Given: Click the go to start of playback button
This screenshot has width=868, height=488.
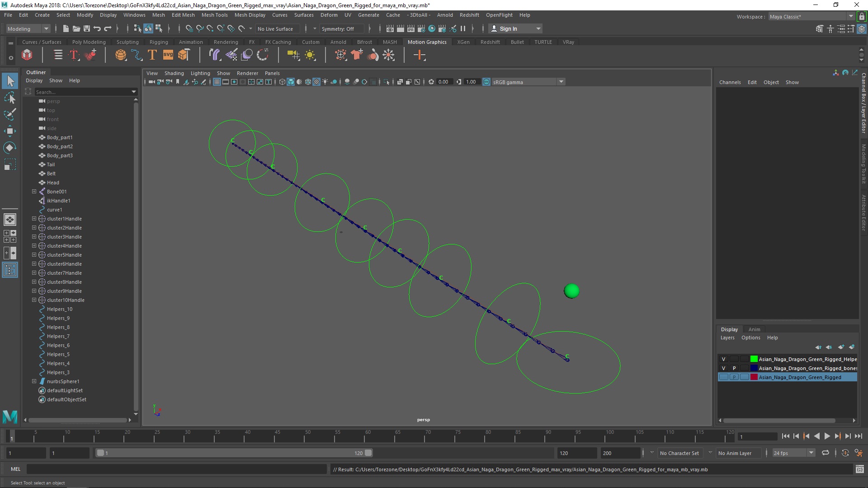Looking at the screenshot, I should (x=786, y=436).
